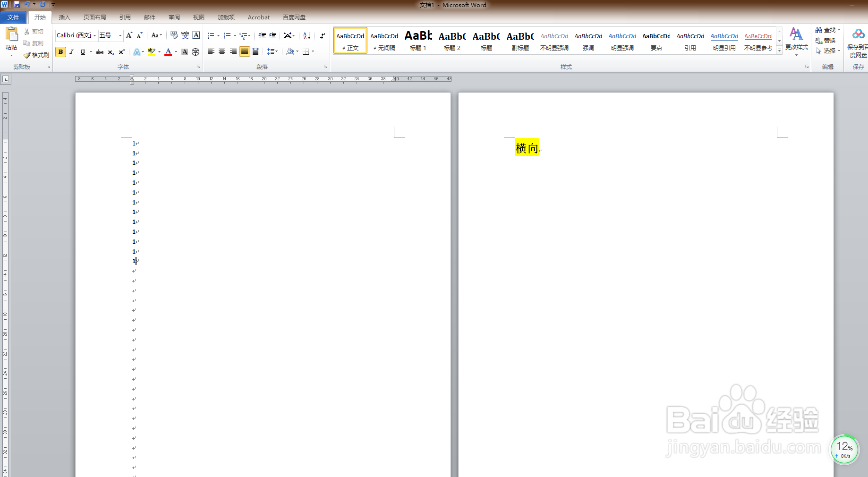Switch to the 页面布局 (Page Layout) tab
This screenshot has height=477, width=868.
(94, 17)
